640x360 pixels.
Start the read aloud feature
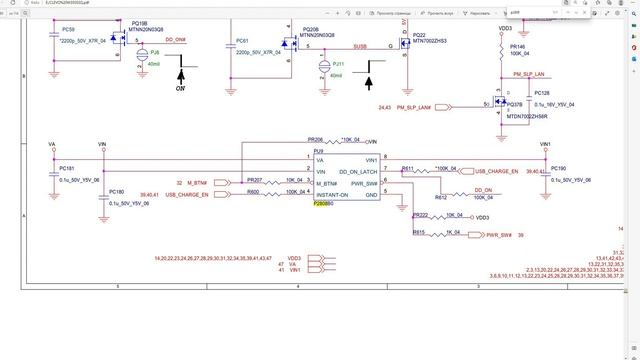tap(437, 13)
